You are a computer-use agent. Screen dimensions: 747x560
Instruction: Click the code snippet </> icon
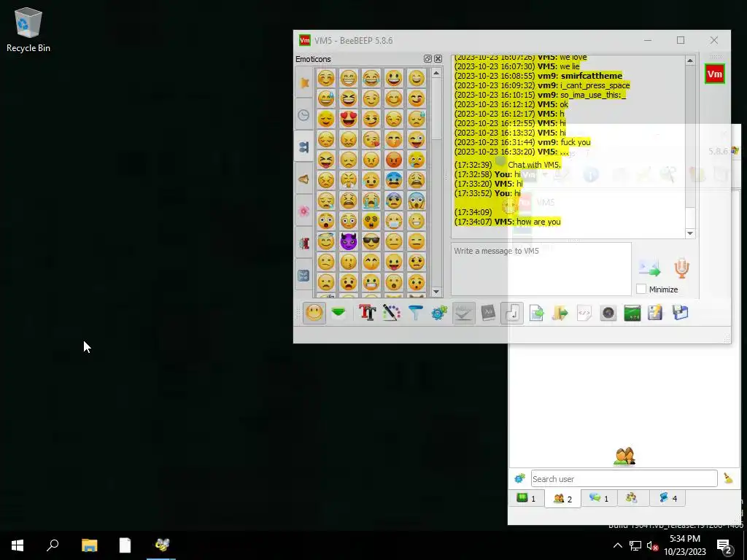pyautogui.click(x=584, y=313)
